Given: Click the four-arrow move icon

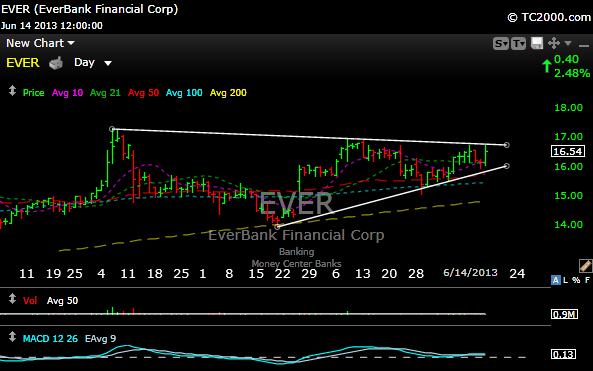Looking at the screenshot, I should 554,43.
